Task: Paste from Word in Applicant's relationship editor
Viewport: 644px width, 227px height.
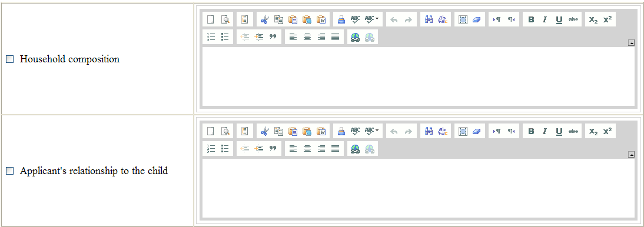Action: pos(321,131)
